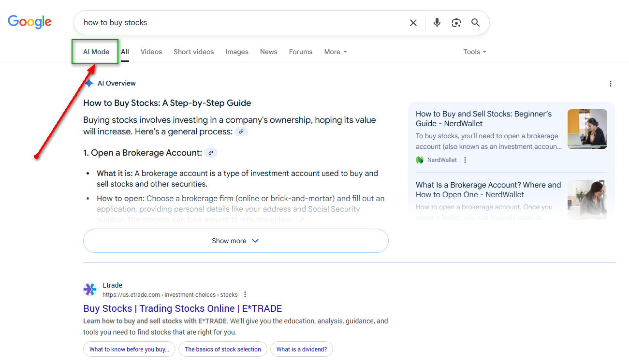The image size is (629, 364).
Task: Open the Tools dropdown
Action: coord(475,52)
